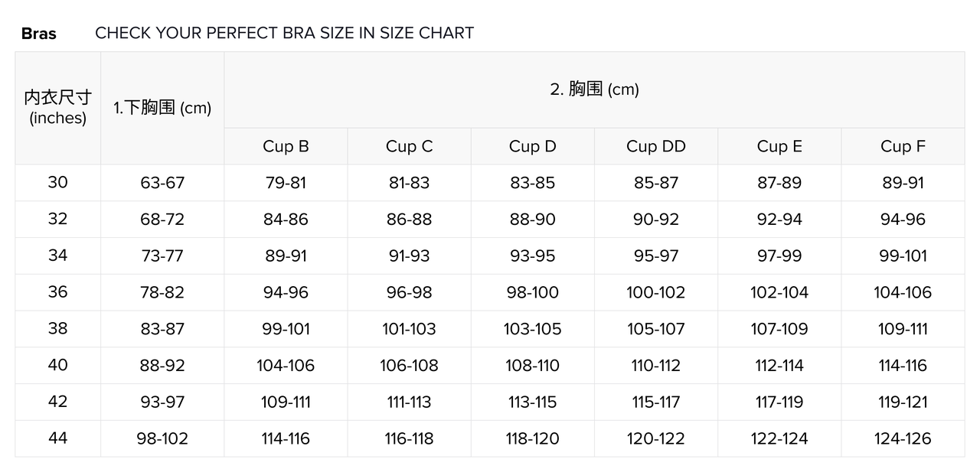980x472 pixels.
Task: Click the 'Check your perfect bra size' title
Action: click(284, 33)
